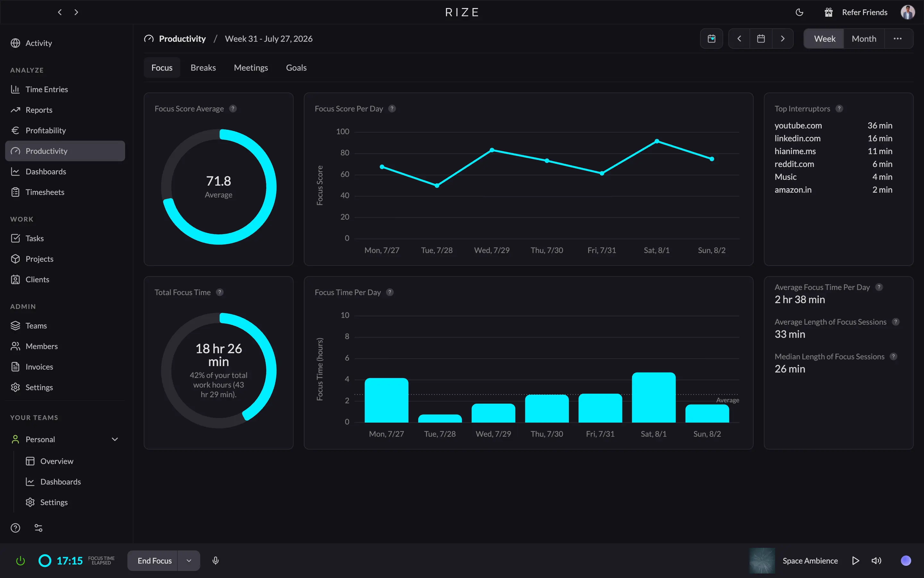Open the help question mark icon
The height and width of the screenshot is (578, 924).
click(x=15, y=528)
